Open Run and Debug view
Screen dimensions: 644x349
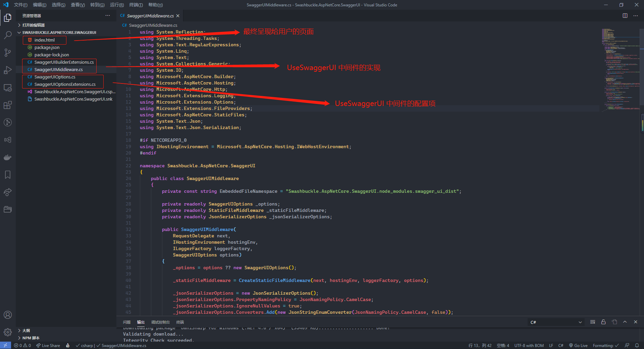pyautogui.click(x=7, y=70)
